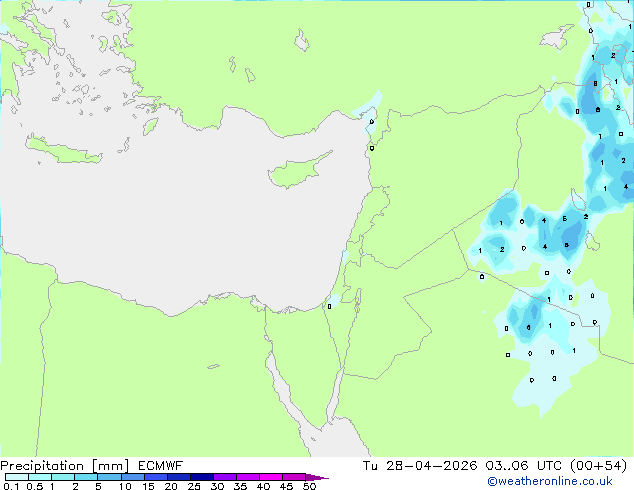Click the legend label '50'
This screenshot has height=490, width=634.
[309, 486]
